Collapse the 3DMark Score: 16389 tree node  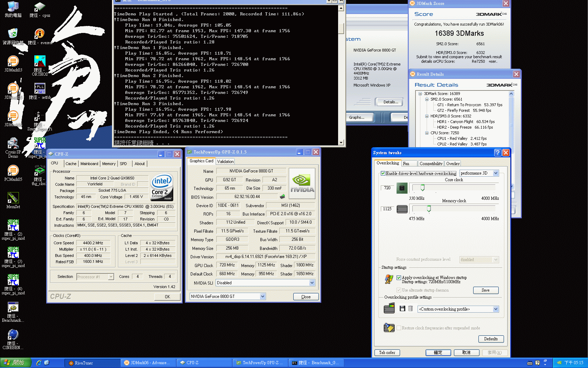(x=420, y=94)
